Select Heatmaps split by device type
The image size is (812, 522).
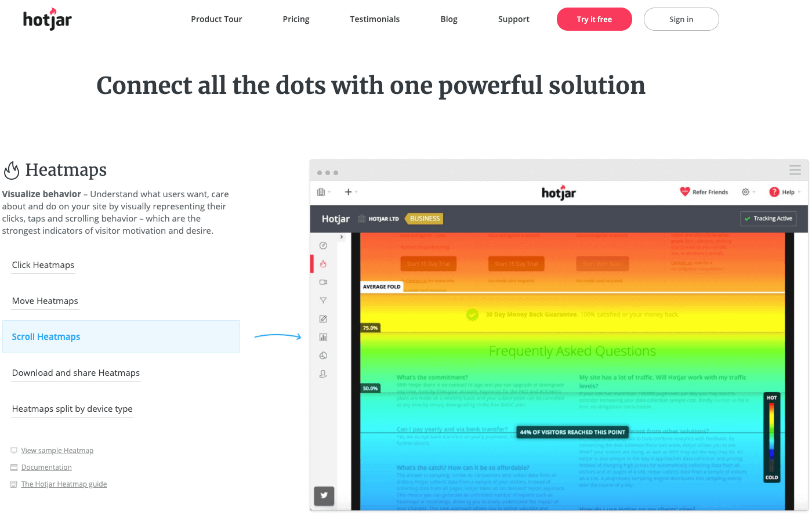point(72,409)
